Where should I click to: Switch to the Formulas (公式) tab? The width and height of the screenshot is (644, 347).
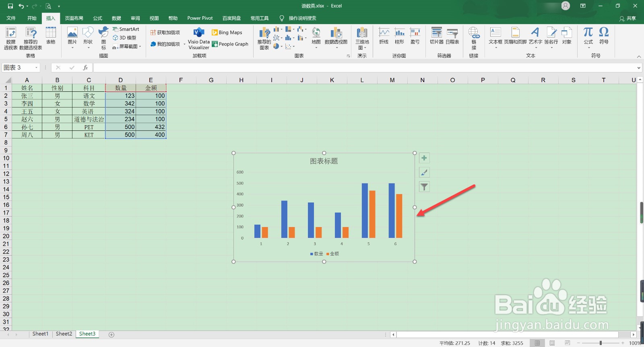click(97, 18)
